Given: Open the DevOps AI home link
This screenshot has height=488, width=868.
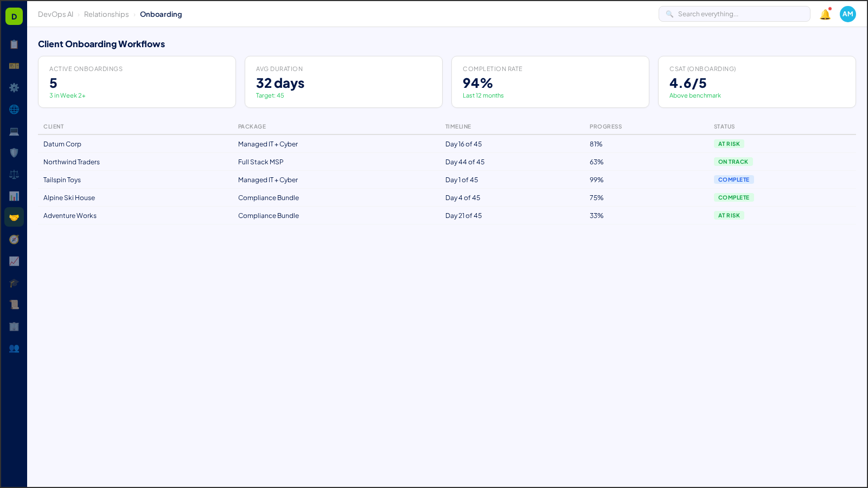Looking at the screenshot, I should [x=55, y=14].
